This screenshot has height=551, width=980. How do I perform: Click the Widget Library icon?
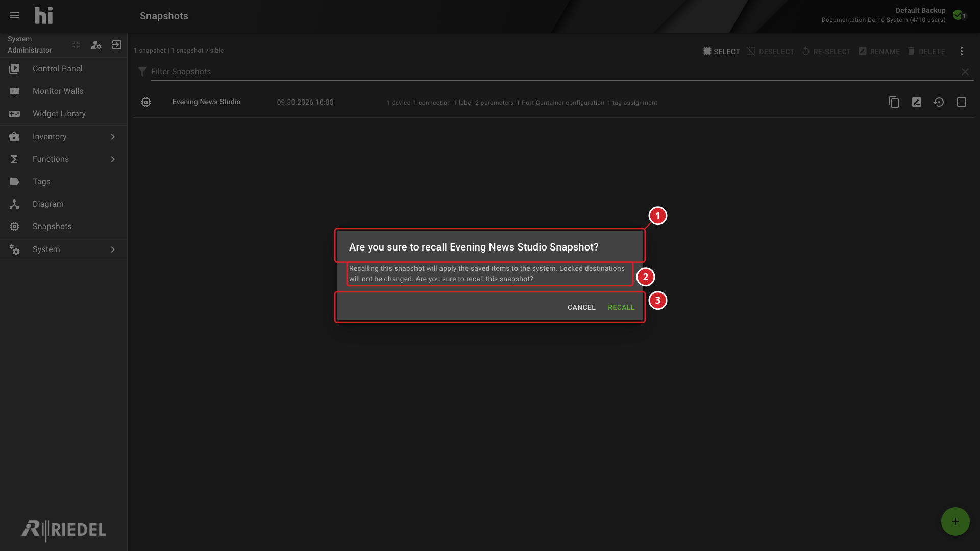14,114
